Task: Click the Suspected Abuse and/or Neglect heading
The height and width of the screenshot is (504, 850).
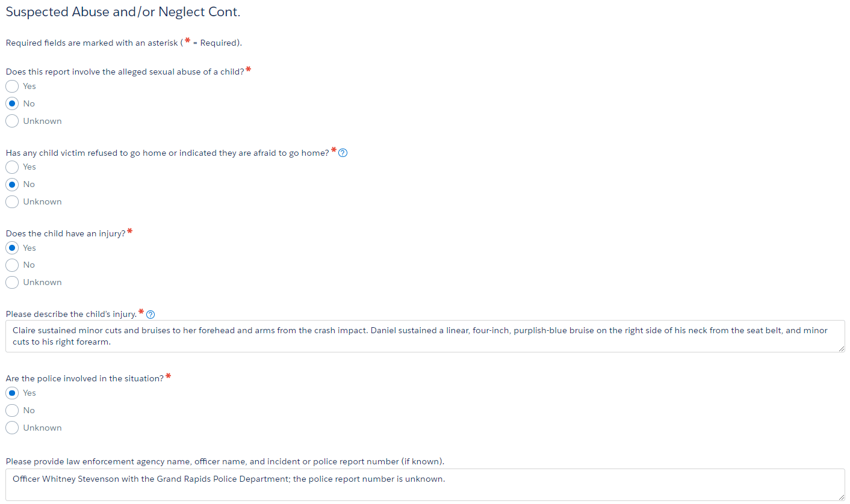Action: coord(123,11)
